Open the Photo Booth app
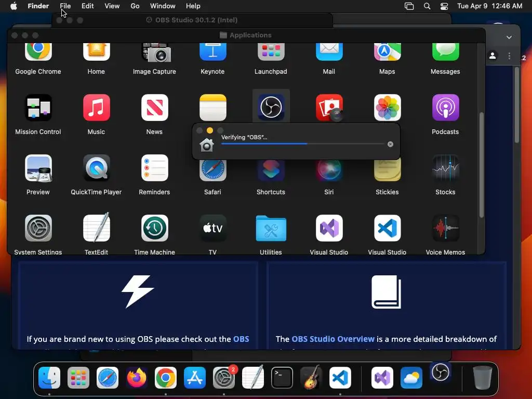This screenshot has height=399, width=532. coord(329,108)
